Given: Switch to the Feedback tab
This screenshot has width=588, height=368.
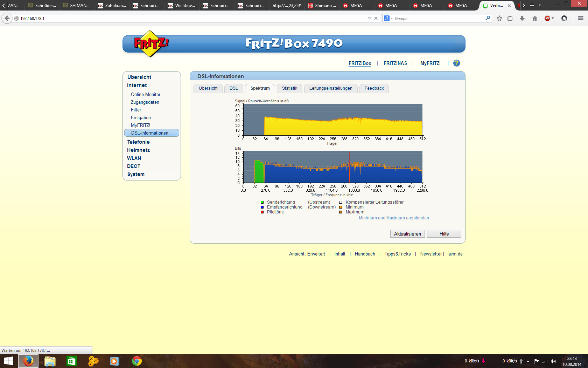Looking at the screenshot, I should (x=374, y=88).
